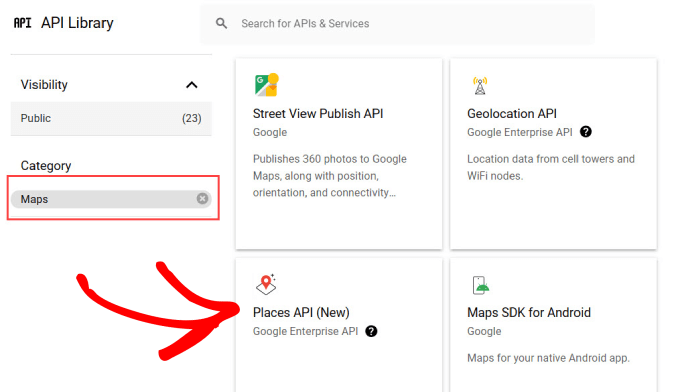Click the API Library heading

click(x=77, y=23)
